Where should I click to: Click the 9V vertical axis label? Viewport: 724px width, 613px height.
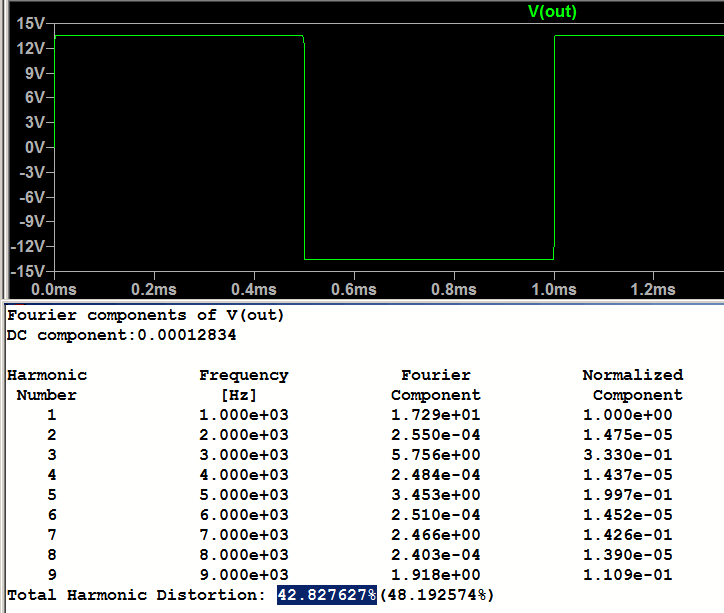click(x=35, y=73)
